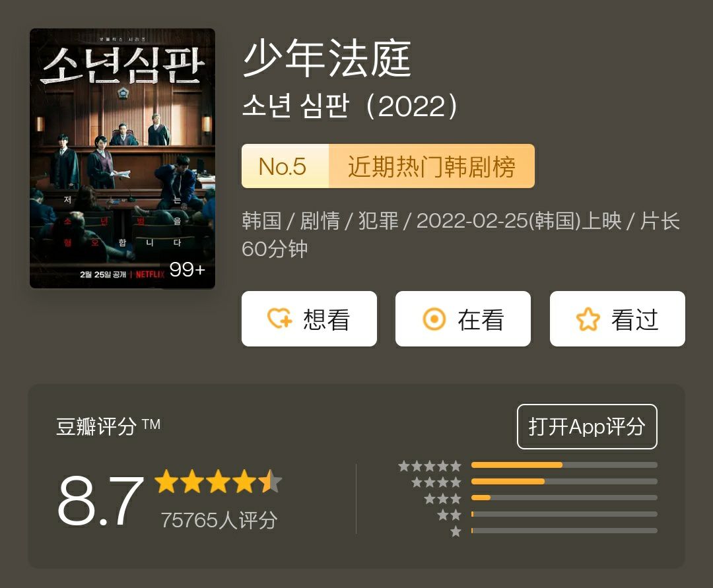Click the single-star rating row icon
The image size is (713, 588).
456,531
